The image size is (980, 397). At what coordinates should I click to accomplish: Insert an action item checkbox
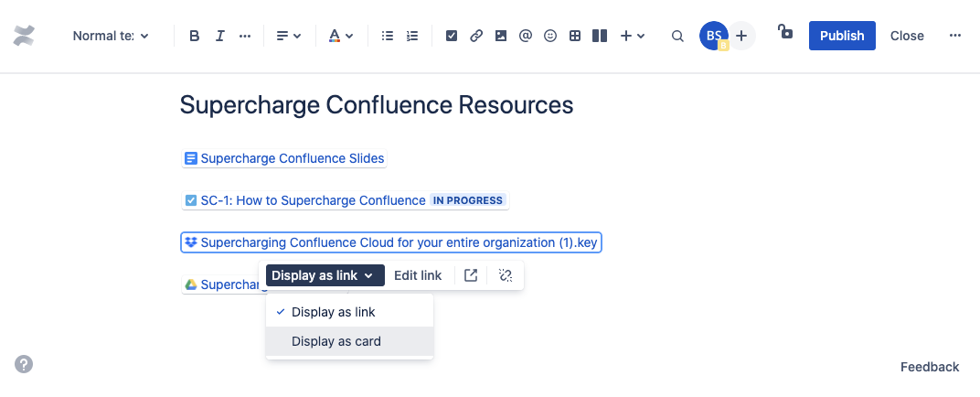[452, 37]
